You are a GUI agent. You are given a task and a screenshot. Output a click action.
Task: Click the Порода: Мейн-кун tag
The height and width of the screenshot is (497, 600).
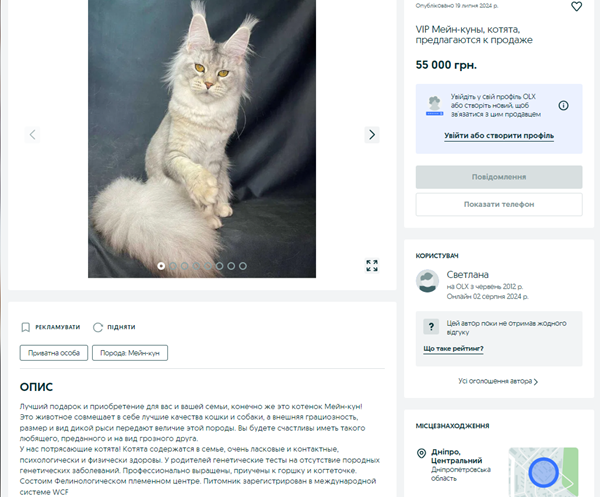(x=130, y=353)
